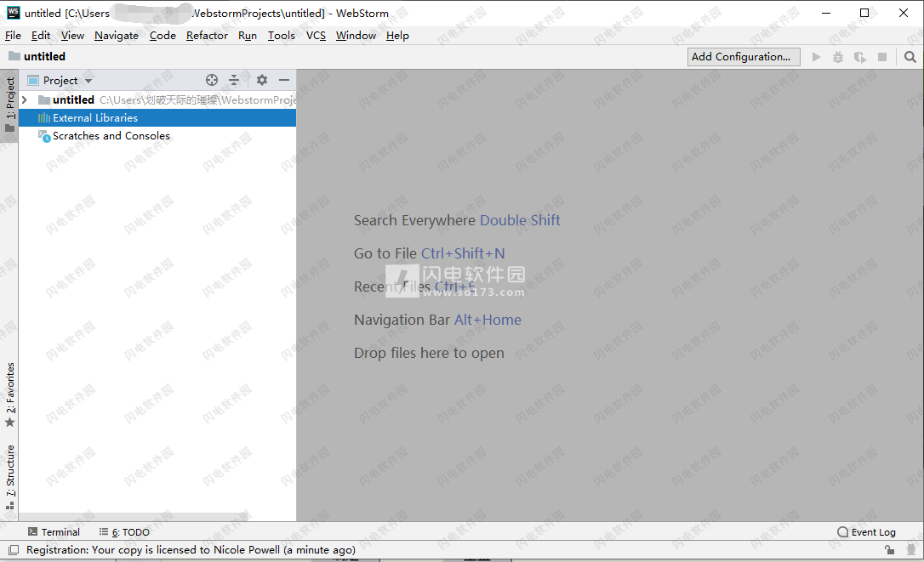
Task: Open the Event Log
Action: 866,532
